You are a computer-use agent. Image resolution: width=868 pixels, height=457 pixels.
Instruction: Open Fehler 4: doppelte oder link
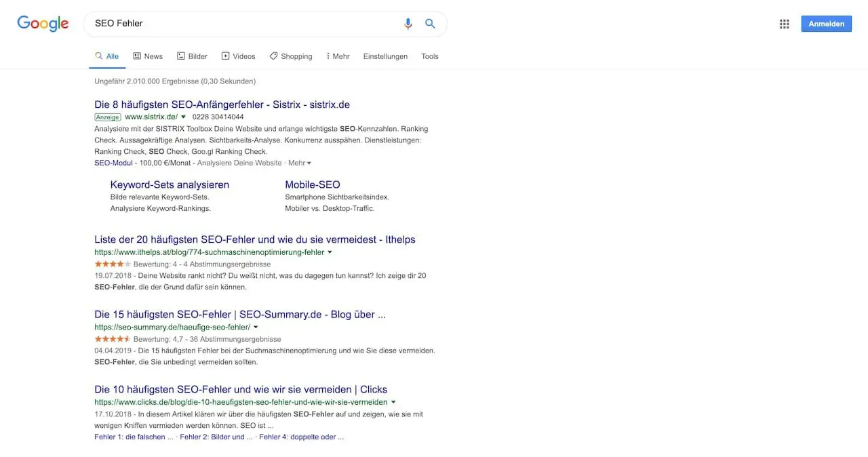point(302,437)
